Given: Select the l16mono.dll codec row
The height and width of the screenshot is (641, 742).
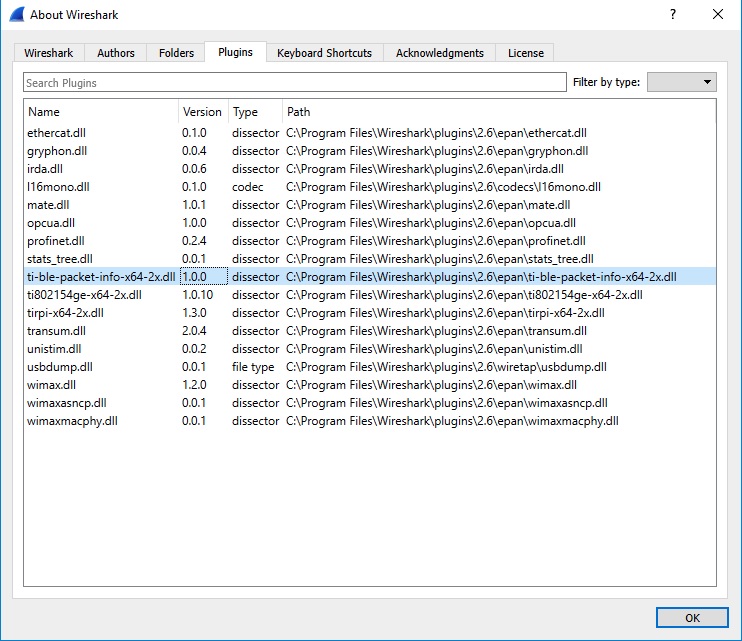Looking at the screenshot, I should click(370, 187).
